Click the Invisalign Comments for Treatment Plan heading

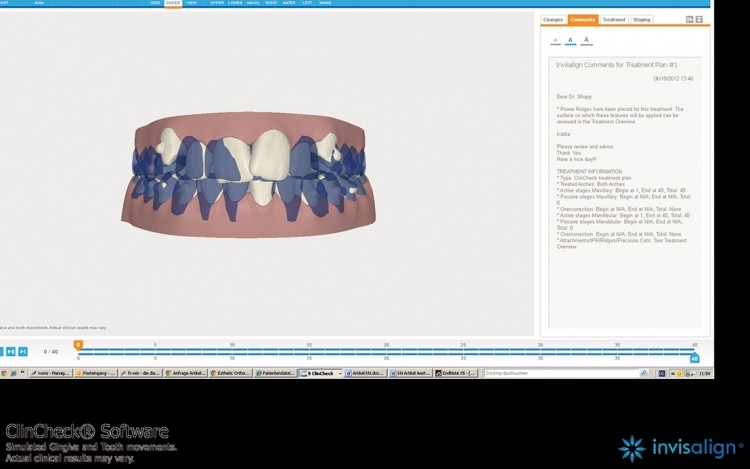click(x=616, y=65)
